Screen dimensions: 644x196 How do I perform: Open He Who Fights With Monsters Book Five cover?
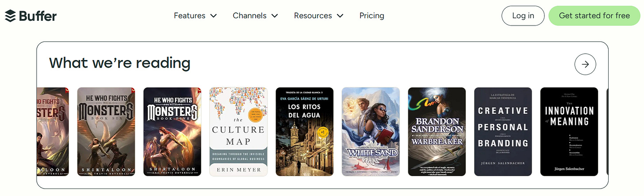172,132
